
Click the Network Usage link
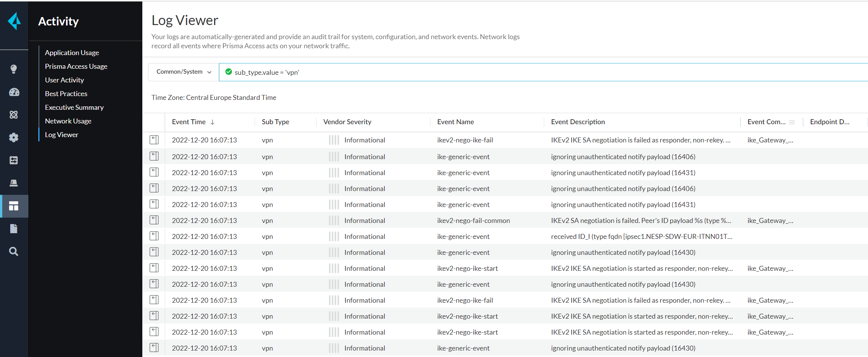coord(68,121)
